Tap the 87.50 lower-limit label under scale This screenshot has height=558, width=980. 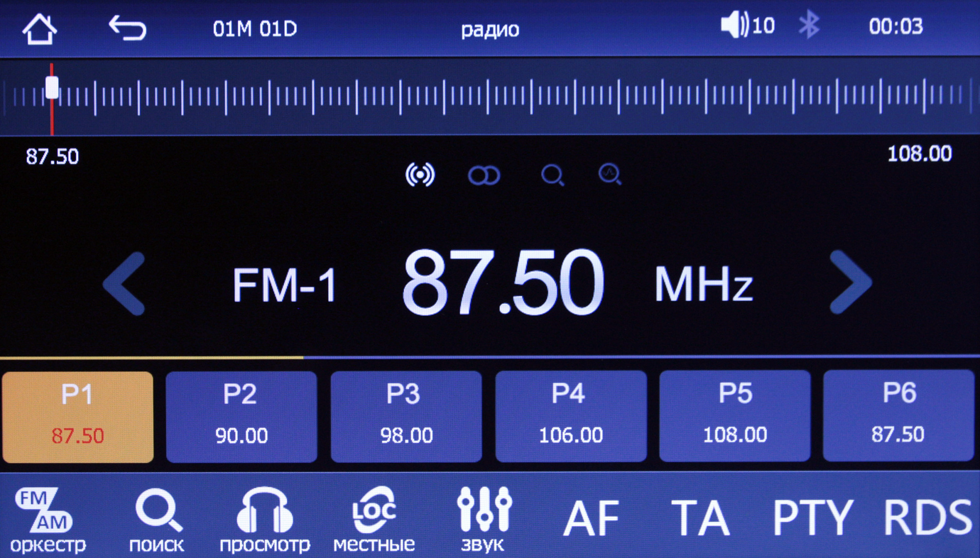pyautogui.click(x=52, y=157)
